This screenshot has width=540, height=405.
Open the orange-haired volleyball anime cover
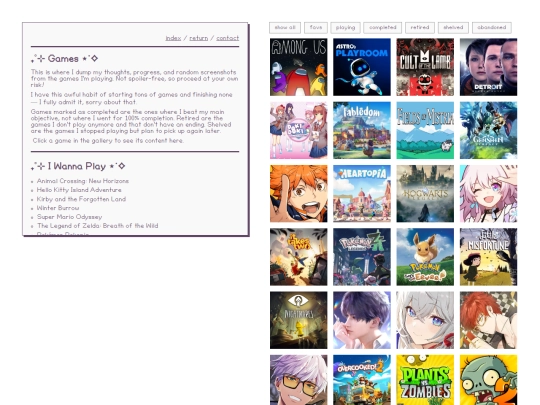click(299, 194)
